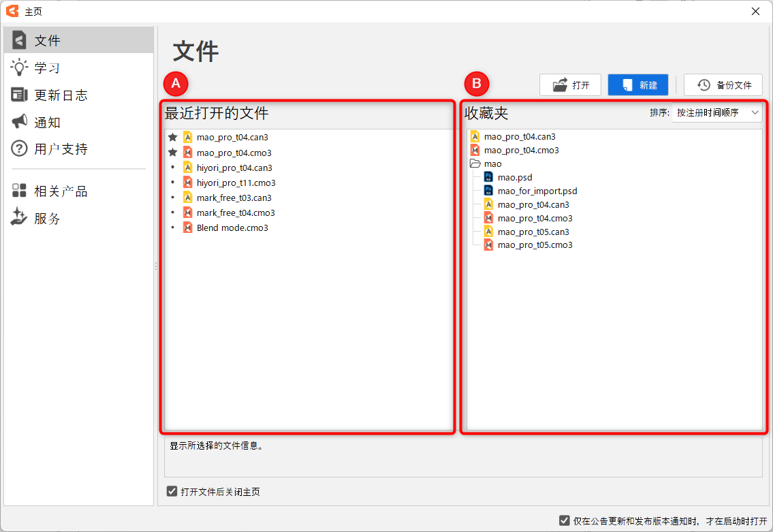Click the 更新日志 newspaper icon
The height and width of the screenshot is (532, 773).
click(x=19, y=95)
